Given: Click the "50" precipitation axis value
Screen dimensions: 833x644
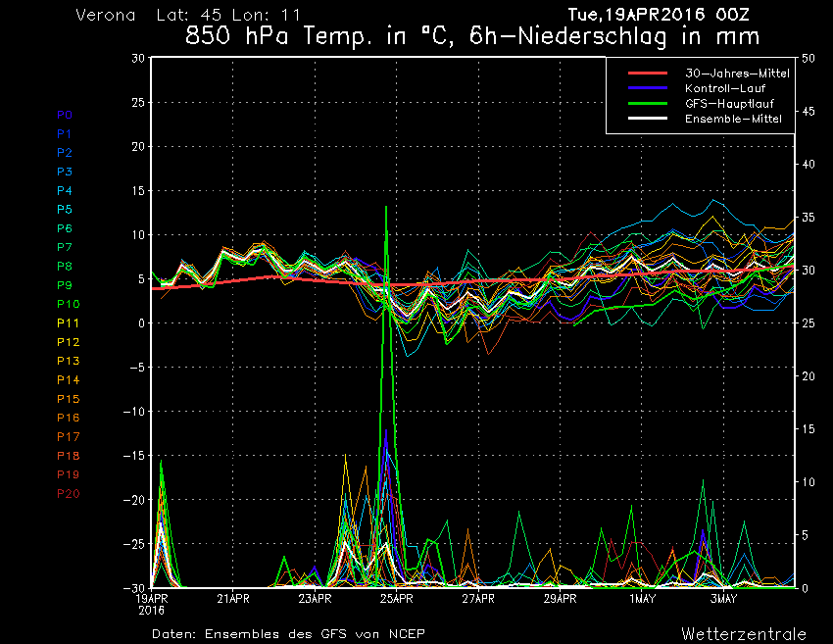Looking at the screenshot, I should click(808, 59).
